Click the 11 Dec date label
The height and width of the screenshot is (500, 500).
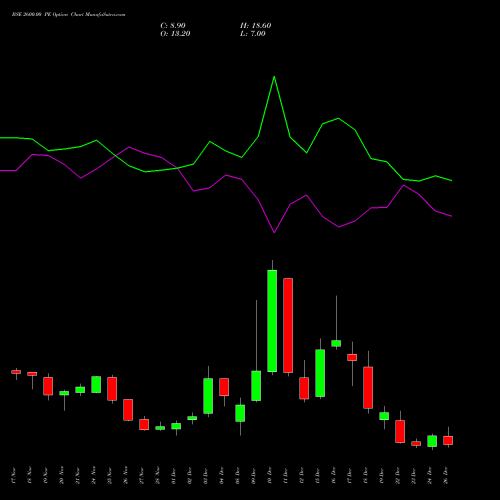coord(286,476)
